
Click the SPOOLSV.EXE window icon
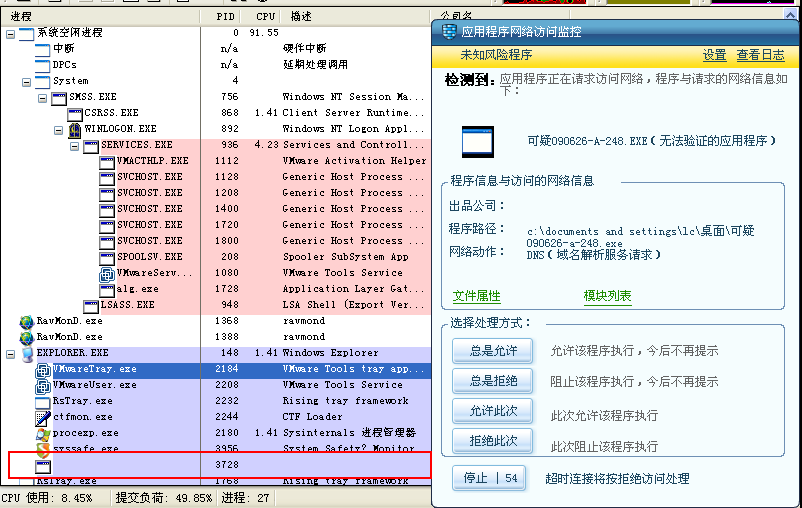click(107, 258)
